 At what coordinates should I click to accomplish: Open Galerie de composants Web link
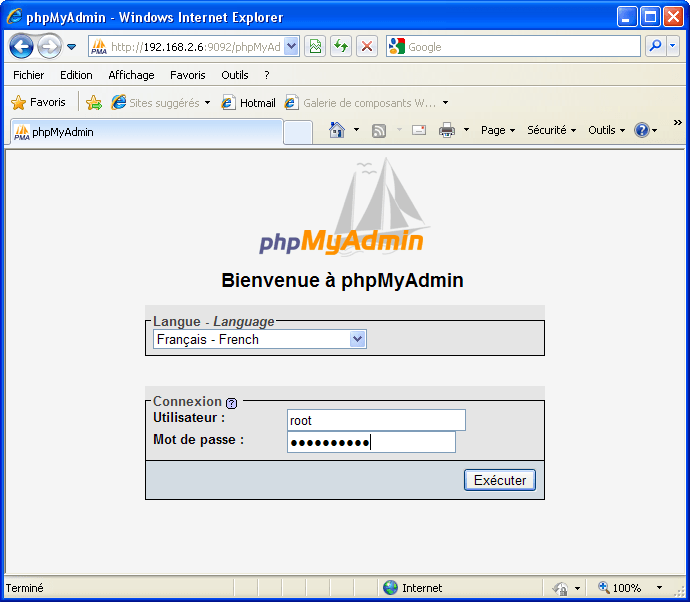click(360, 103)
